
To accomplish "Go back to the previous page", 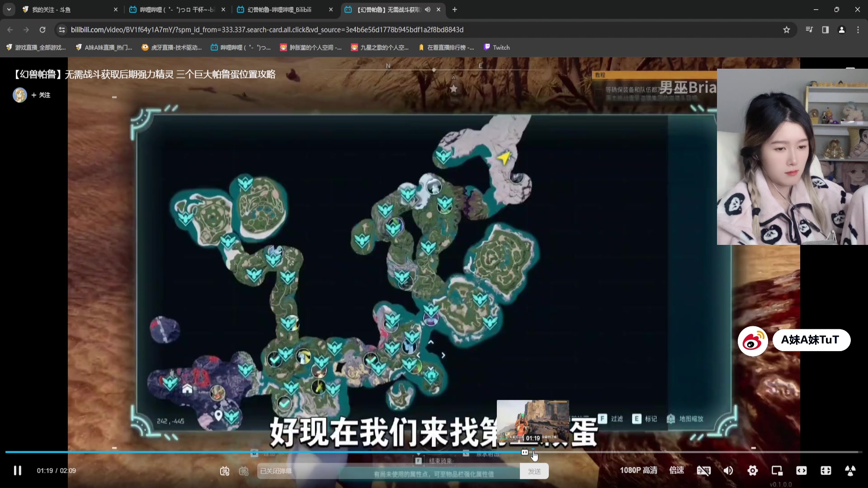I will (x=10, y=30).
